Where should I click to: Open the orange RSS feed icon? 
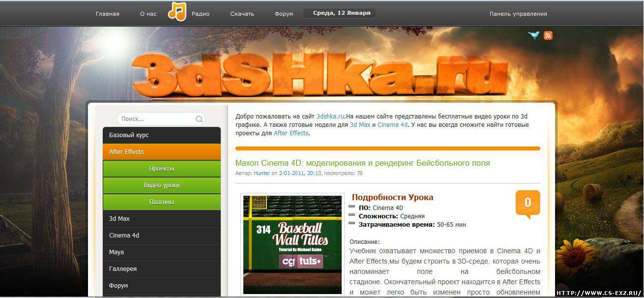(x=548, y=35)
